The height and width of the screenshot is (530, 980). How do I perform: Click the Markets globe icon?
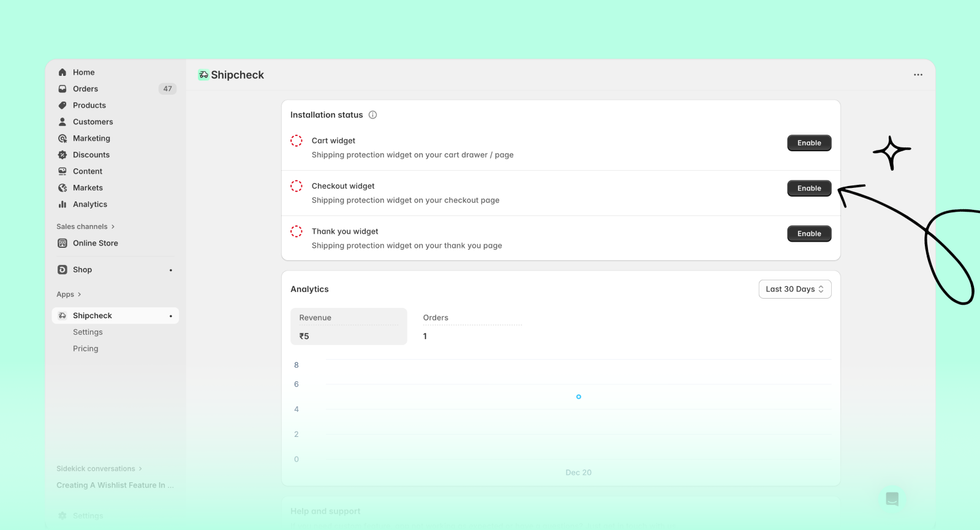(62, 188)
